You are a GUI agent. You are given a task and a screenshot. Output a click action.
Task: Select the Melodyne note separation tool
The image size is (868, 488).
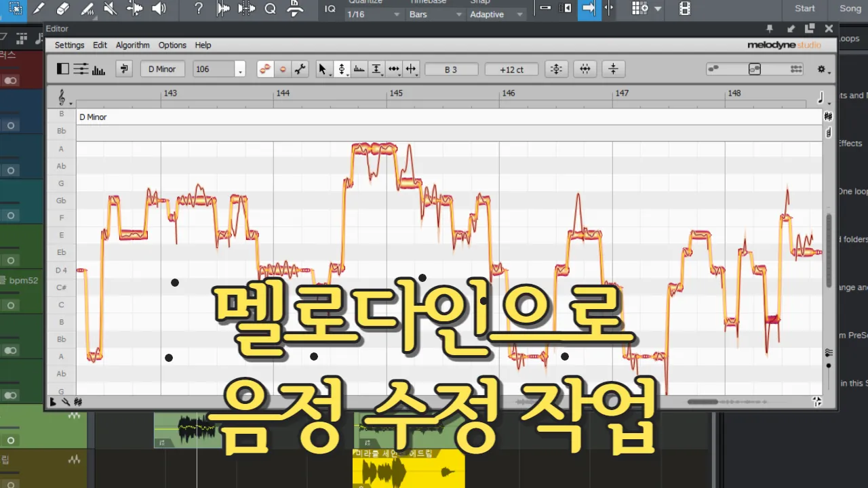pos(411,69)
